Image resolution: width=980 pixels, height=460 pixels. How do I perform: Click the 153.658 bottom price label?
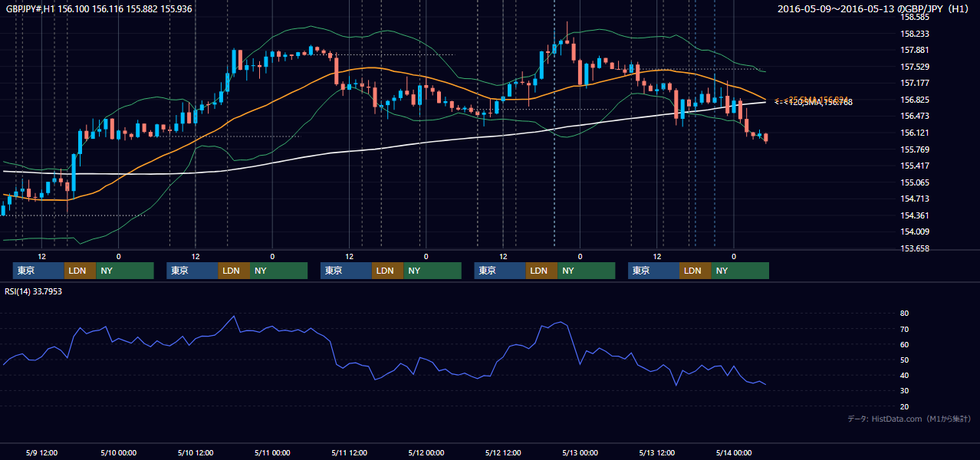tap(914, 249)
